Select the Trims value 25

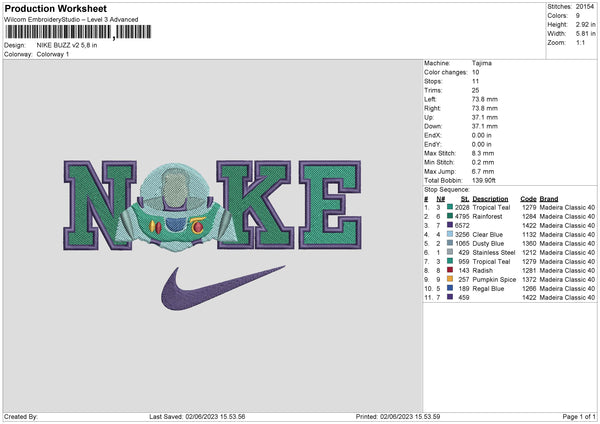coord(476,90)
